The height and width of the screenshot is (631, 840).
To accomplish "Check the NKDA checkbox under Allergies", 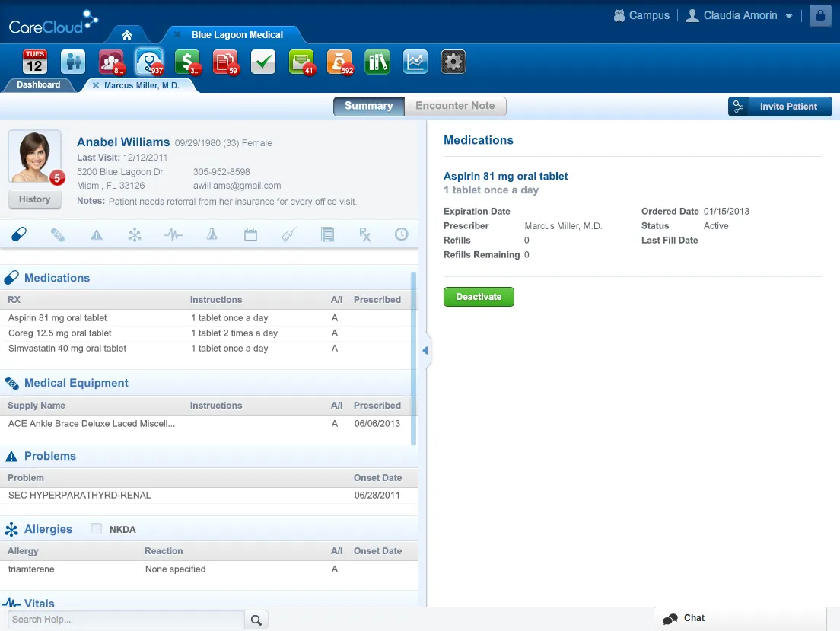I will click(97, 529).
